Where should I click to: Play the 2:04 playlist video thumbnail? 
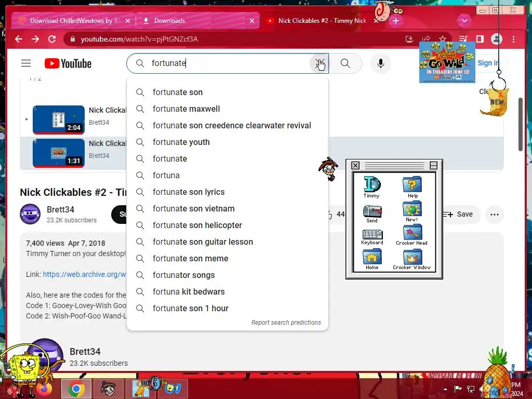59,120
